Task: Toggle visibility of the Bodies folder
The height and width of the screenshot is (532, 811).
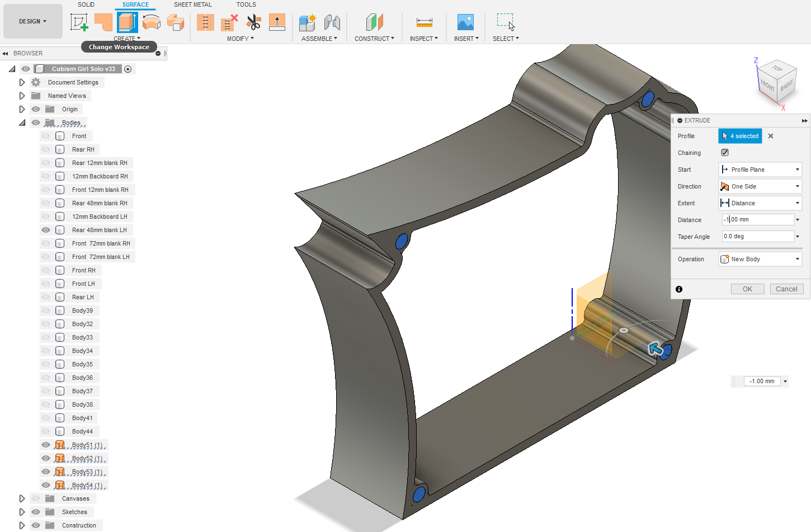Action: click(x=36, y=123)
